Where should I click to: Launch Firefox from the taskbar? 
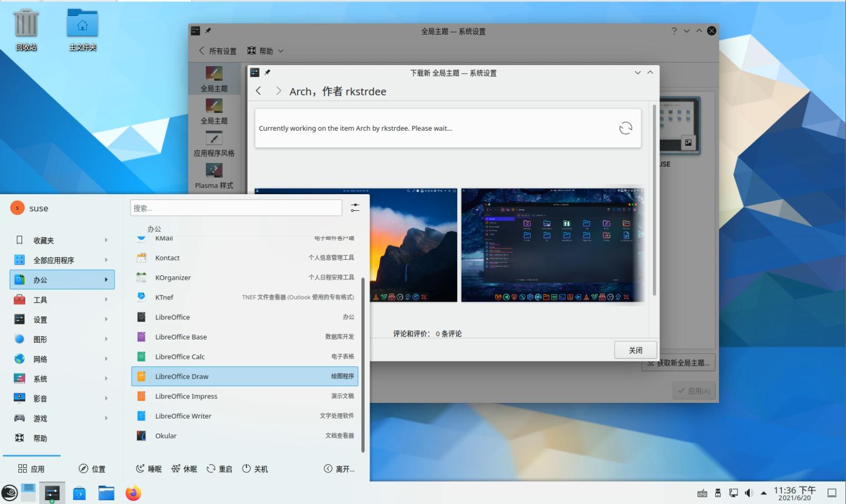pos(133,493)
